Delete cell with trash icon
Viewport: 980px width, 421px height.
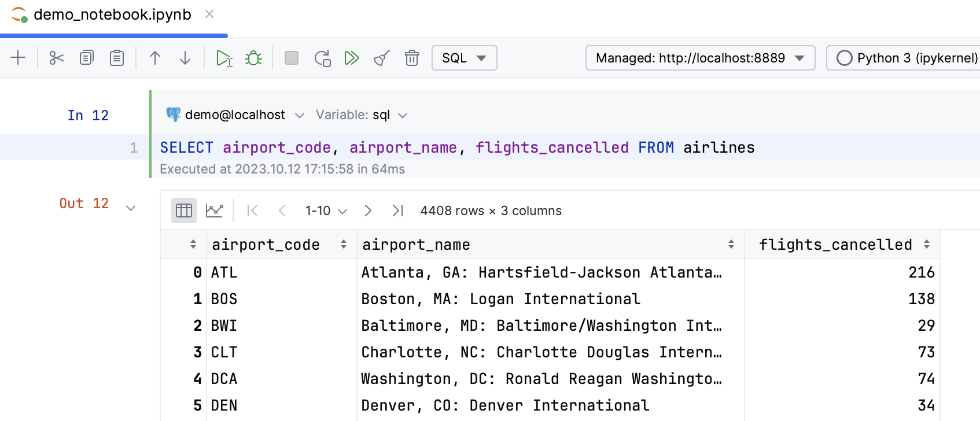click(x=412, y=58)
